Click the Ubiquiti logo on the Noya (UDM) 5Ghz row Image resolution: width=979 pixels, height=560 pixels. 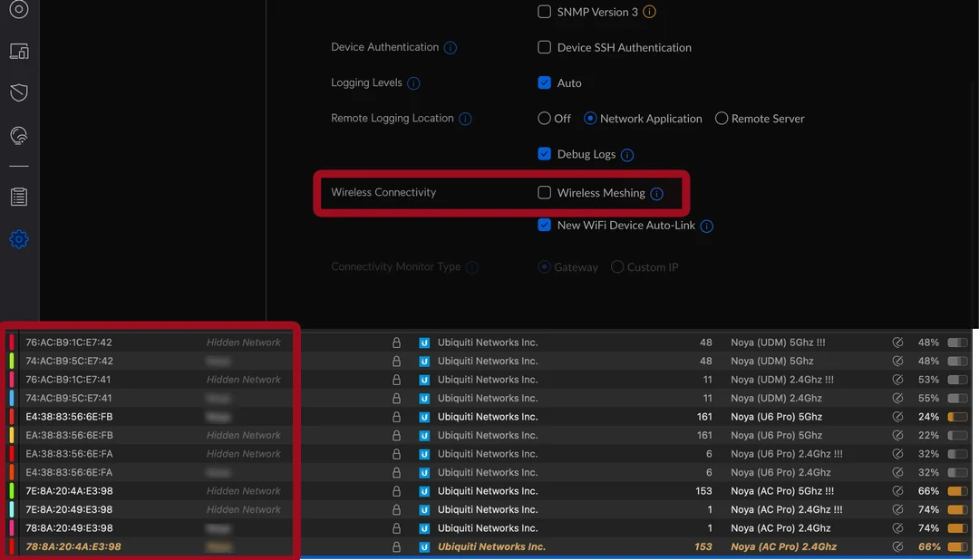[x=424, y=361]
